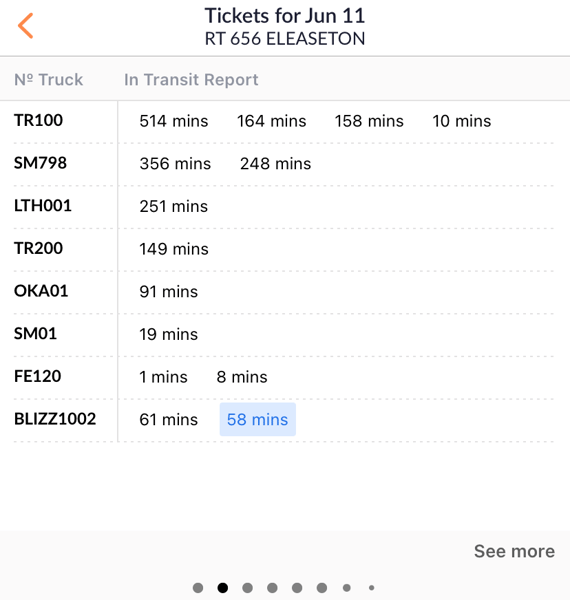Screen dimensions: 570x600
Task: Jump to the last small pagination dot
Action: pos(371,588)
